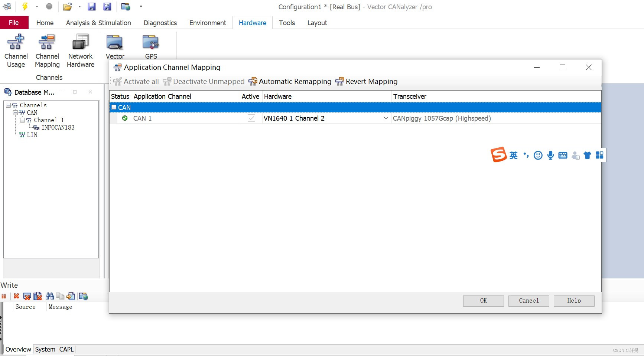Image resolution: width=644 pixels, height=356 pixels.
Task: Save configuration using the first floppy icon
Action: 91,7
